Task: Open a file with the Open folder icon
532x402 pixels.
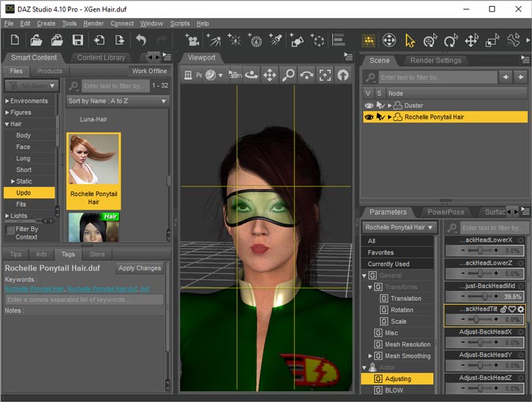Action: coord(36,40)
